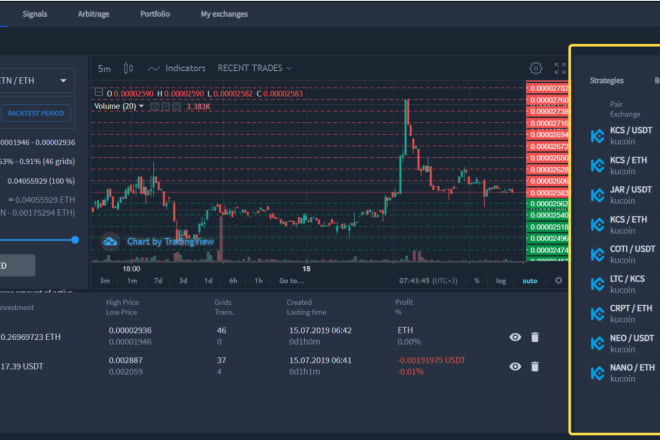660x440 pixels.
Task: Click the Backtest Period button
Action: pos(36,113)
